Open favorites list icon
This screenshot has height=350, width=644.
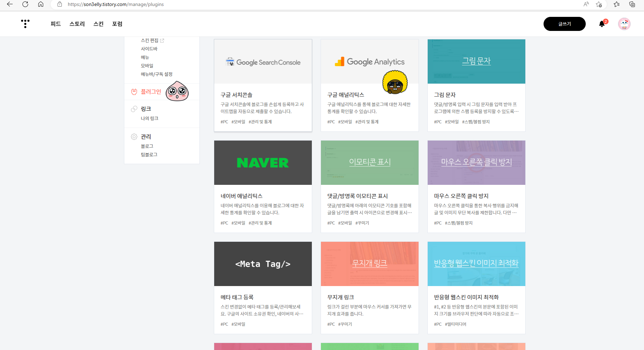[x=617, y=4]
